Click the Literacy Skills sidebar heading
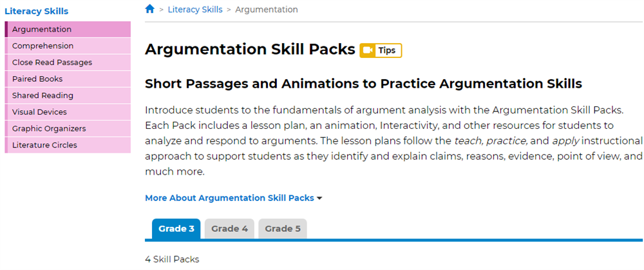 pos(36,11)
